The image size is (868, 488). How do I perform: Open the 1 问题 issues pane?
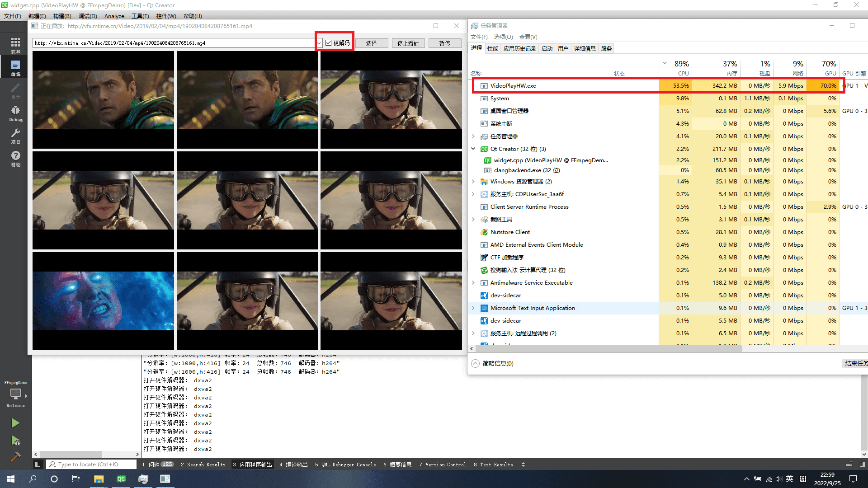(158, 465)
